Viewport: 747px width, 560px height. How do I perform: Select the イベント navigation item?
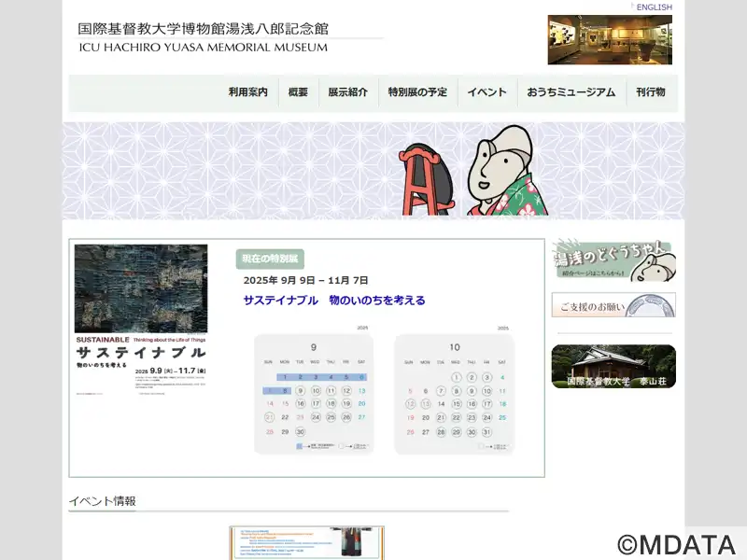click(x=486, y=92)
